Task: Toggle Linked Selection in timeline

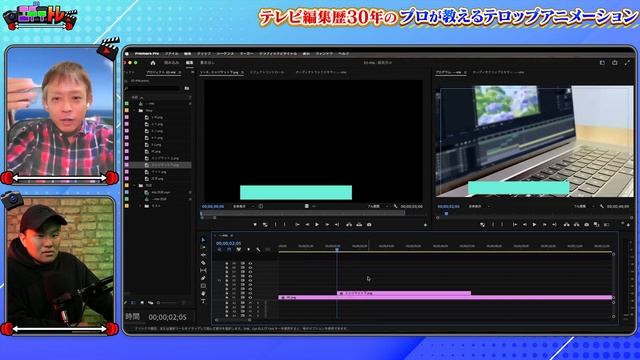Action: point(239,249)
